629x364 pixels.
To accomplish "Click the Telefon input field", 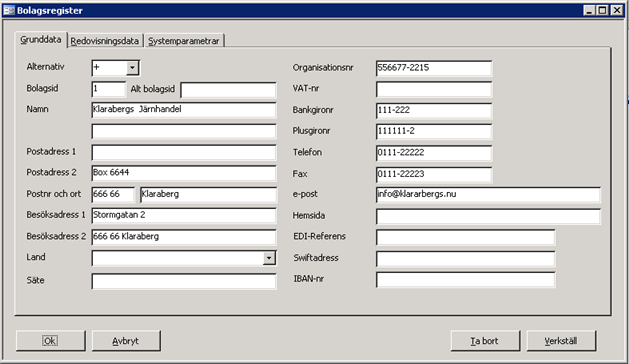I will point(434,153).
